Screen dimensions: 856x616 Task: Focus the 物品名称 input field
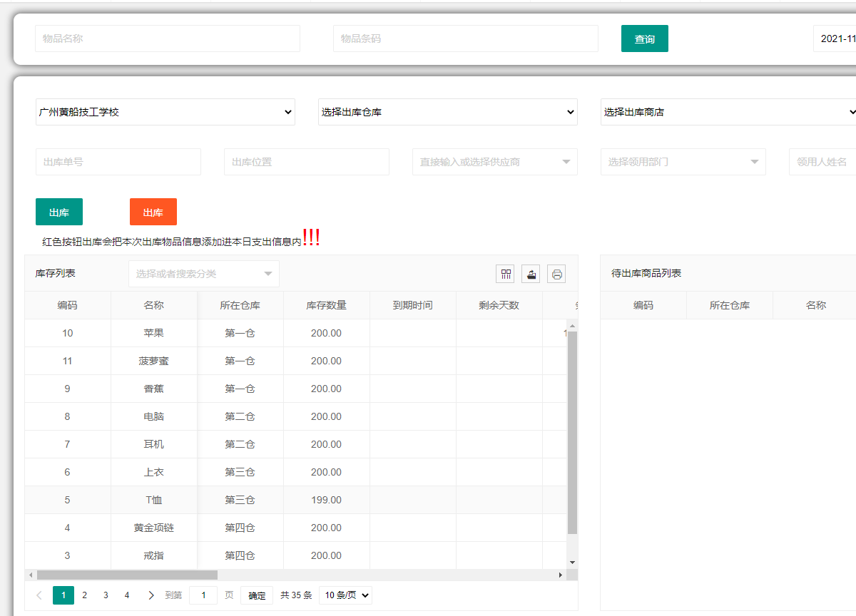167,38
